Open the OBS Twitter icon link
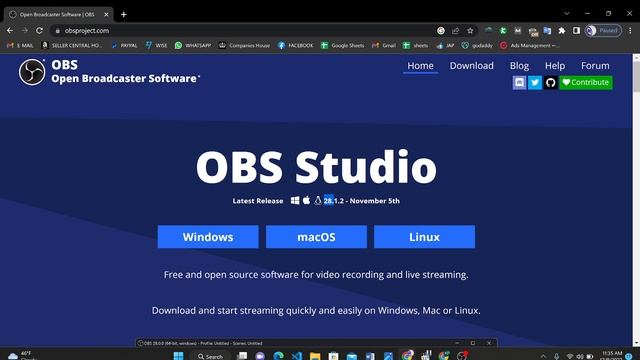The image size is (640, 360). [535, 82]
